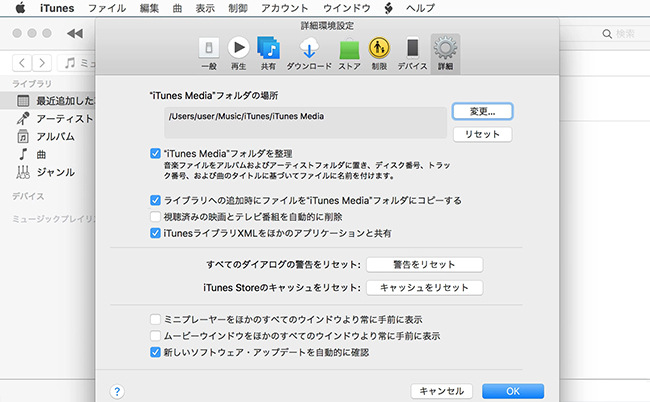Screen dimensions: 650x402
Task: Click the デバイス sidebar header
Action: coord(28,196)
